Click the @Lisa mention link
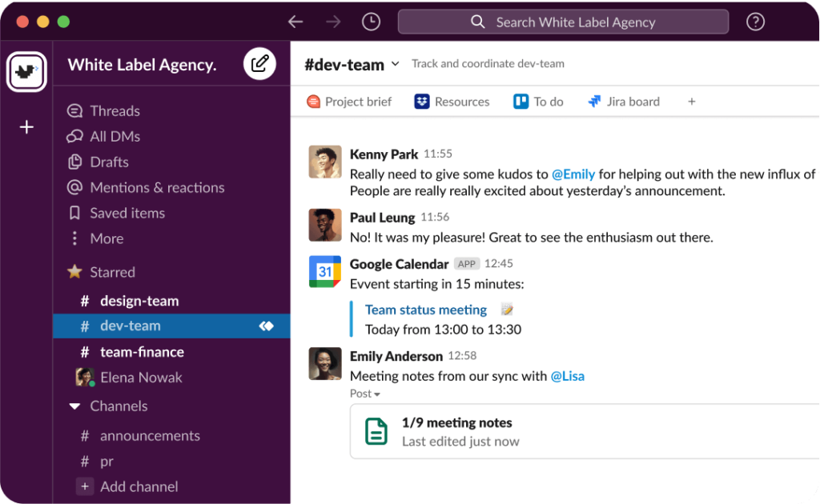Screen dimensions: 820x504 coord(568,376)
